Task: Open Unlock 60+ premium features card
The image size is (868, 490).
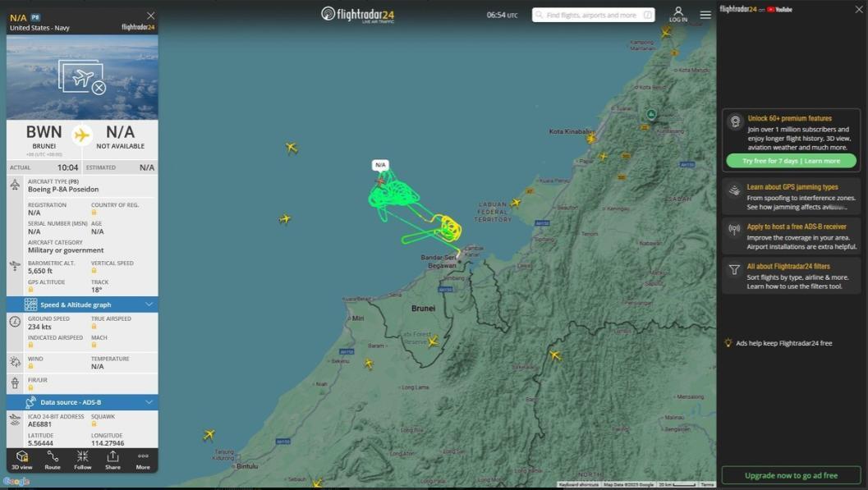Action: pos(791,140)
